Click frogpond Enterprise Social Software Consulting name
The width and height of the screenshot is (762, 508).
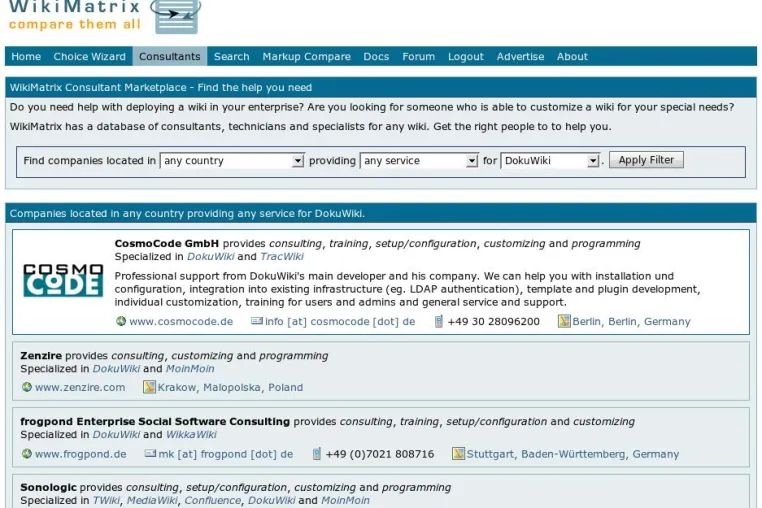155,421
